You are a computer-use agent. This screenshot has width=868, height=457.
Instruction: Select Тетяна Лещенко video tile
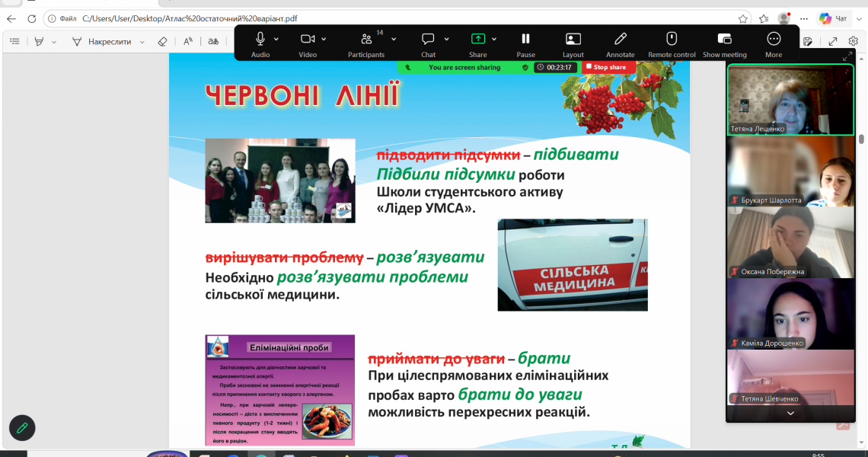790,100
